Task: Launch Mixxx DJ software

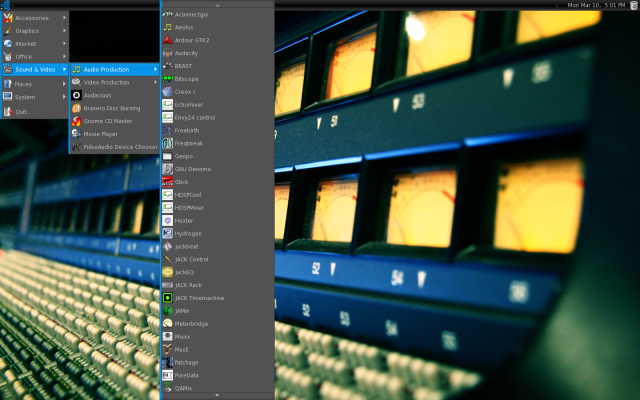Action: [184, 336]
